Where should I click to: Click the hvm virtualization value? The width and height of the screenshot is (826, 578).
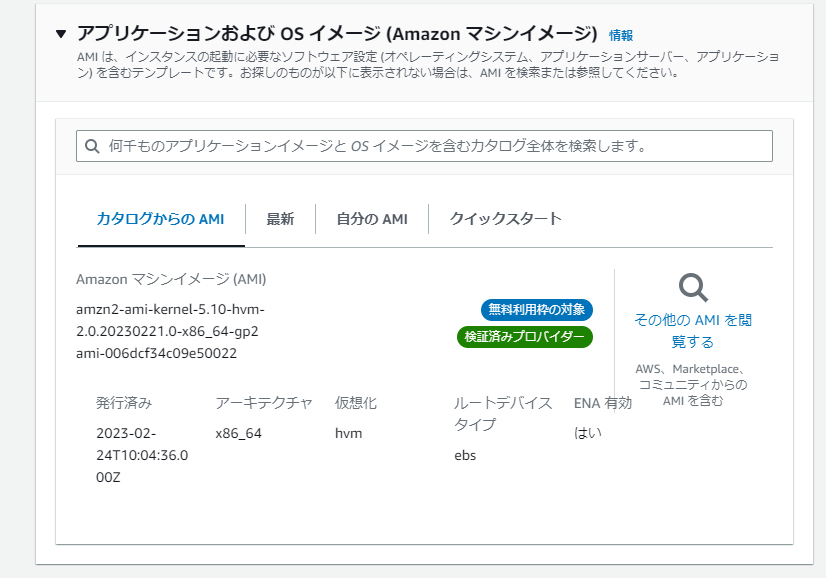(x=349, y=434)
